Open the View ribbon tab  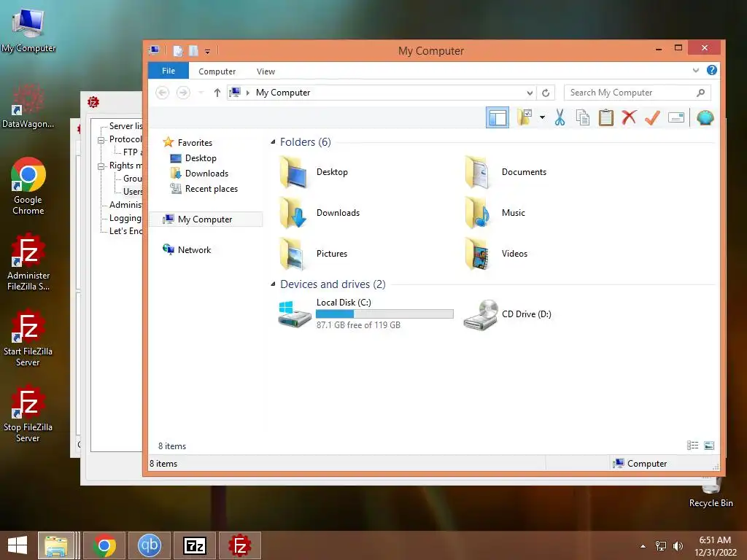click(x=266, y=71)
